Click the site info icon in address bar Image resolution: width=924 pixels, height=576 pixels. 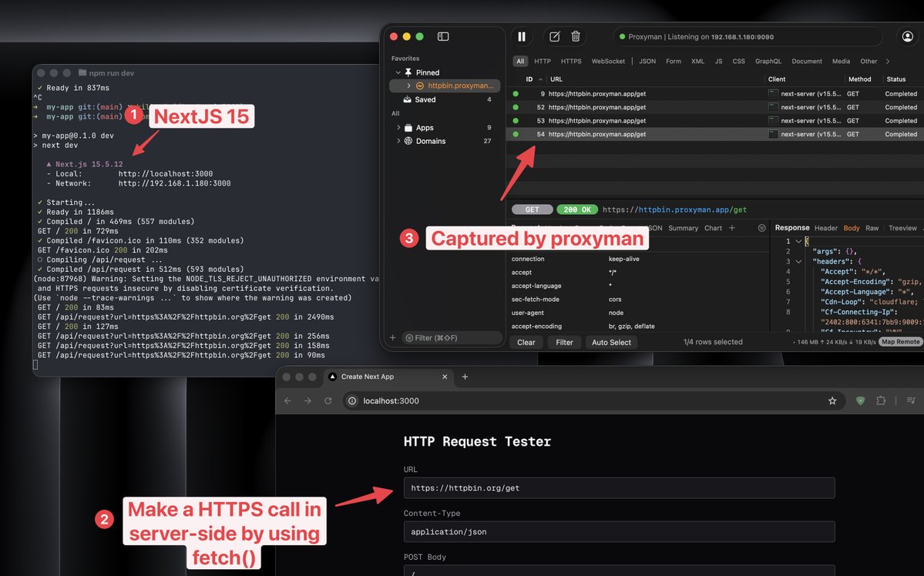(352, 400)
